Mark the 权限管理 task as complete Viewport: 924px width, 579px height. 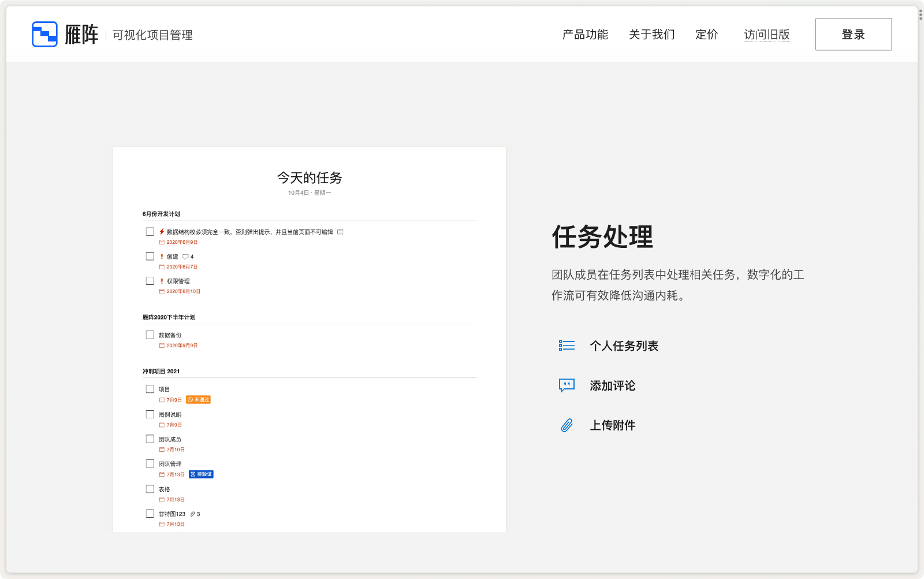coord(150,281)
